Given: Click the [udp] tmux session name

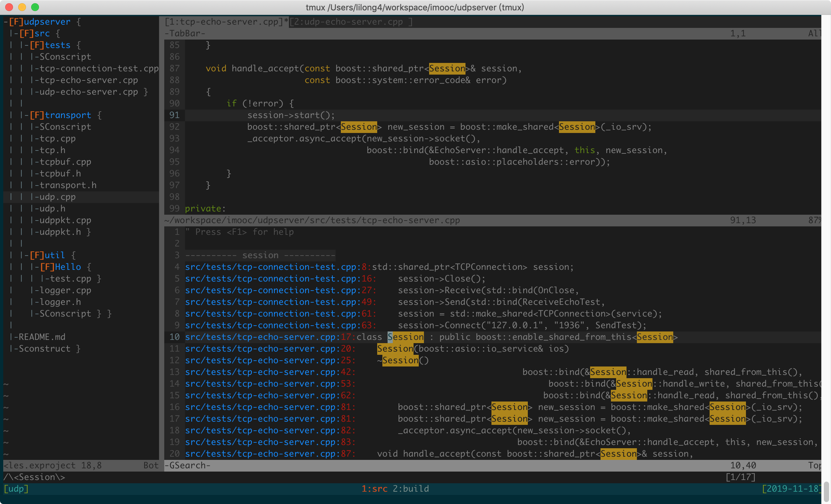Looking at the screenshot, I should pos(16,489).
